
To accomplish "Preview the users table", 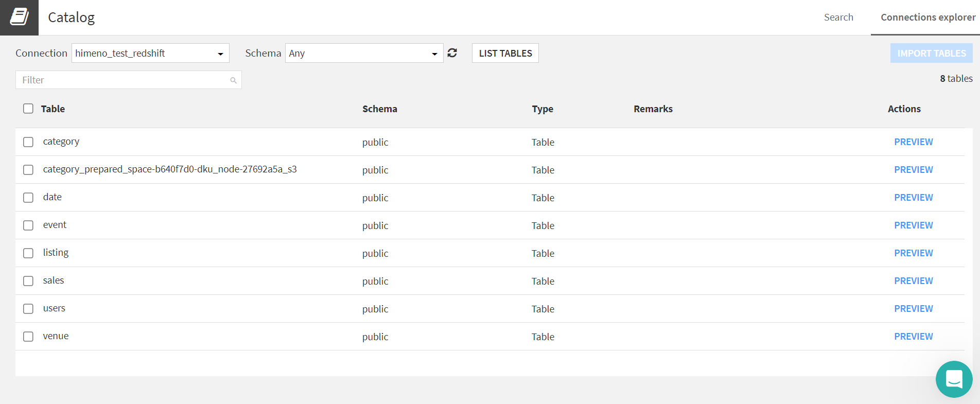I will click(913, 309).
